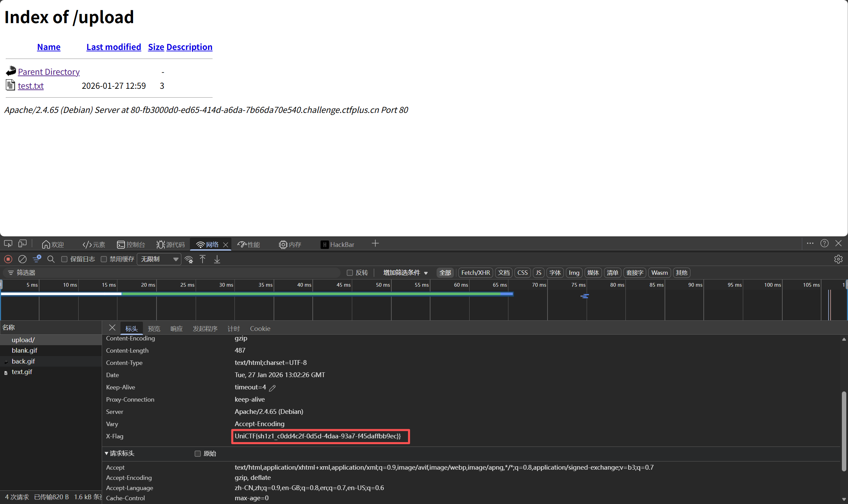Enable the 保留日志 checkbox
848x504 pixels.
click(64, 259)
